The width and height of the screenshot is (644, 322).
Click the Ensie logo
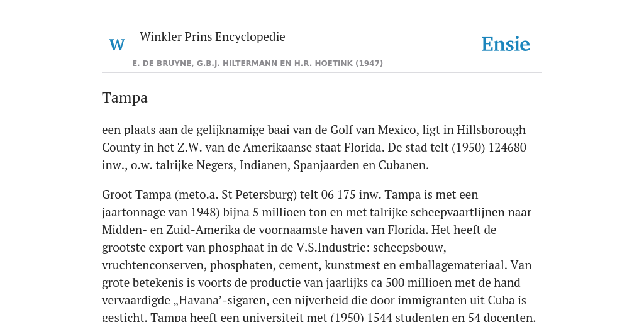pos(506,45)
